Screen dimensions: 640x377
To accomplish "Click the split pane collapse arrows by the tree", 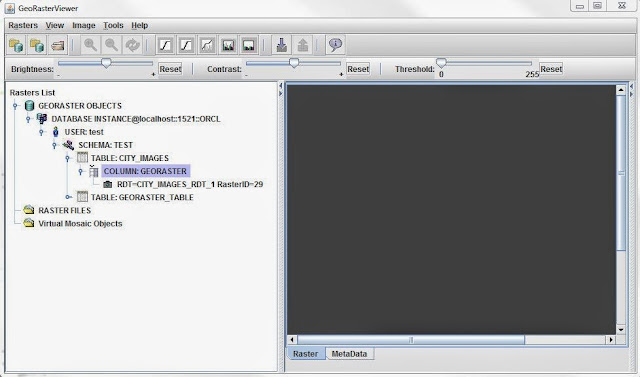I will 280,89.
